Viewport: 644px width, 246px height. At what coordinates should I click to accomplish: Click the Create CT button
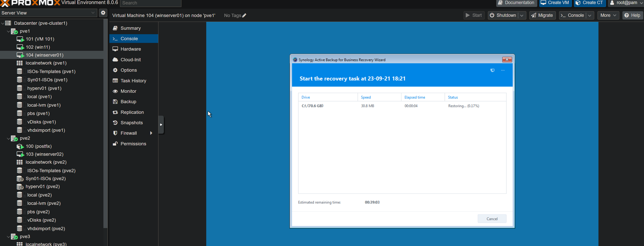[590, 3]
